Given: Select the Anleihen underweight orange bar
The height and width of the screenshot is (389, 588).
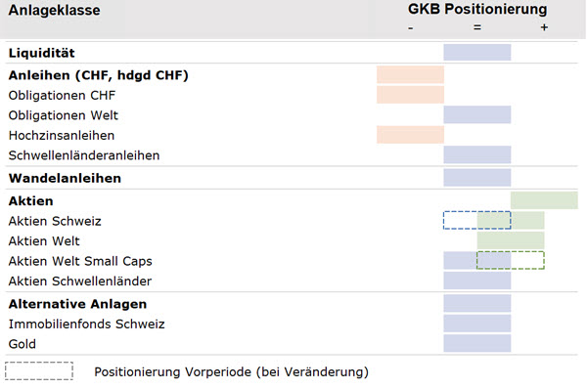Looking at the screenshot, I should pyautogui.click(x=410, y=74).
